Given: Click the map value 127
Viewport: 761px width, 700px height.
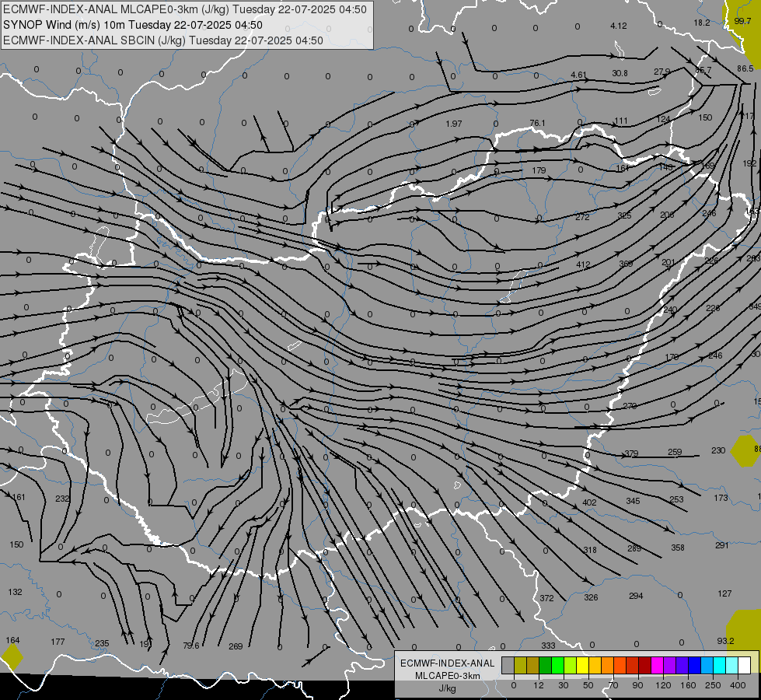Looking at the screenshot, I should [724, 593].
